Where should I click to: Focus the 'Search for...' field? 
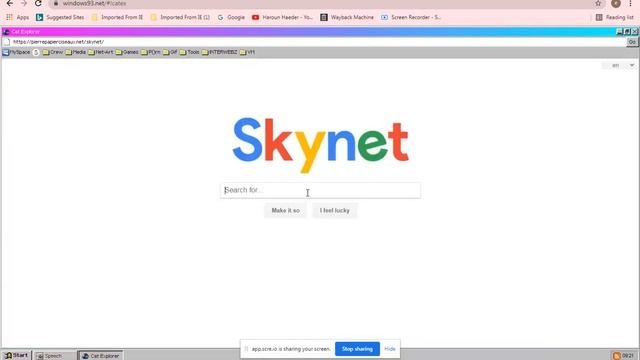[320, 190]
